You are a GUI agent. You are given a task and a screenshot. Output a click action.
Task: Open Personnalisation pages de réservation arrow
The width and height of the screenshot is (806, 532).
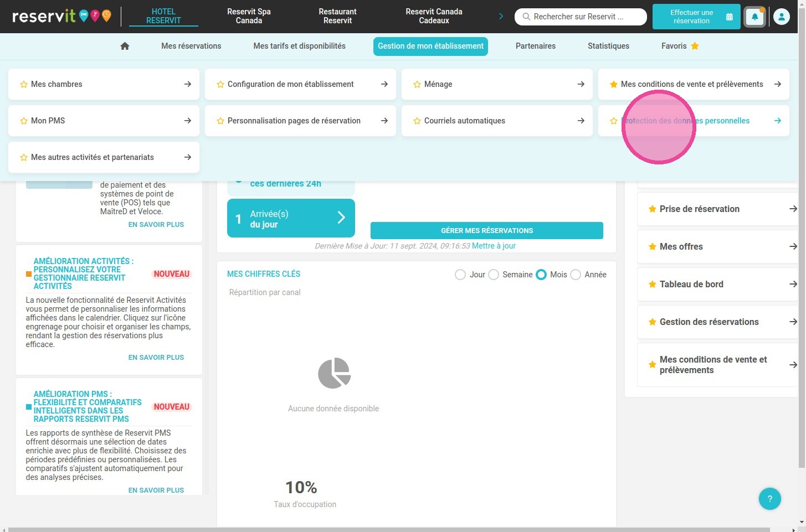(x=384, y=121)
